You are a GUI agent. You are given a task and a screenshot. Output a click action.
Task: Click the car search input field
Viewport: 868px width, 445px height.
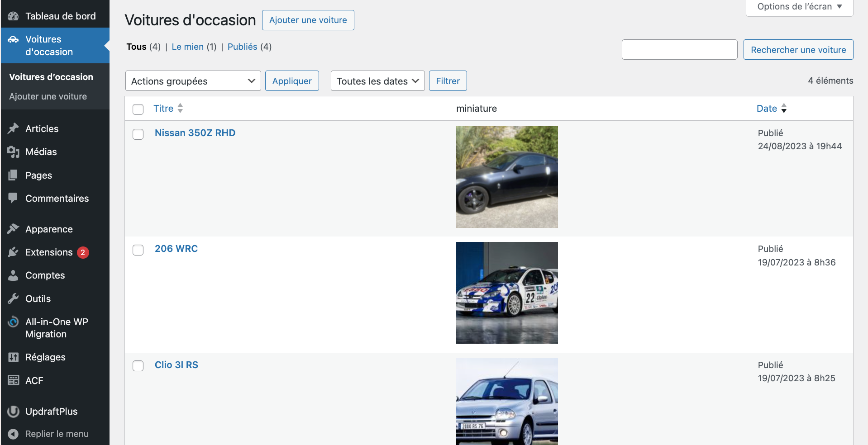[680, 50]
